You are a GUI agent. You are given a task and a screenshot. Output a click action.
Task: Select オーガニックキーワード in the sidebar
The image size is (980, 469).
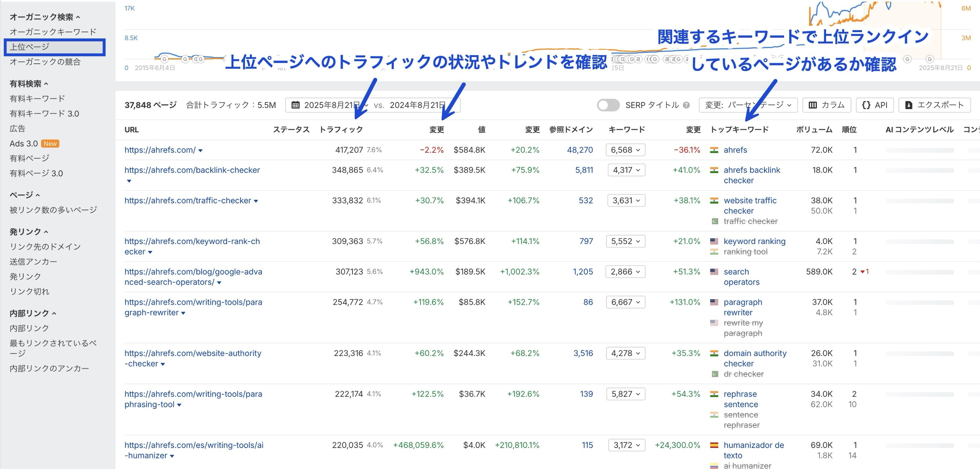[x=53, y=32]
